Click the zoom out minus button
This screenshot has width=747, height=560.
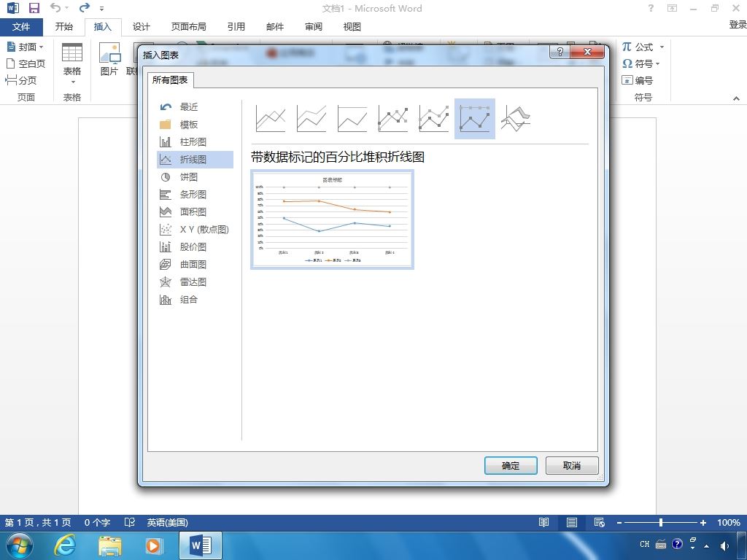point(619,523)
